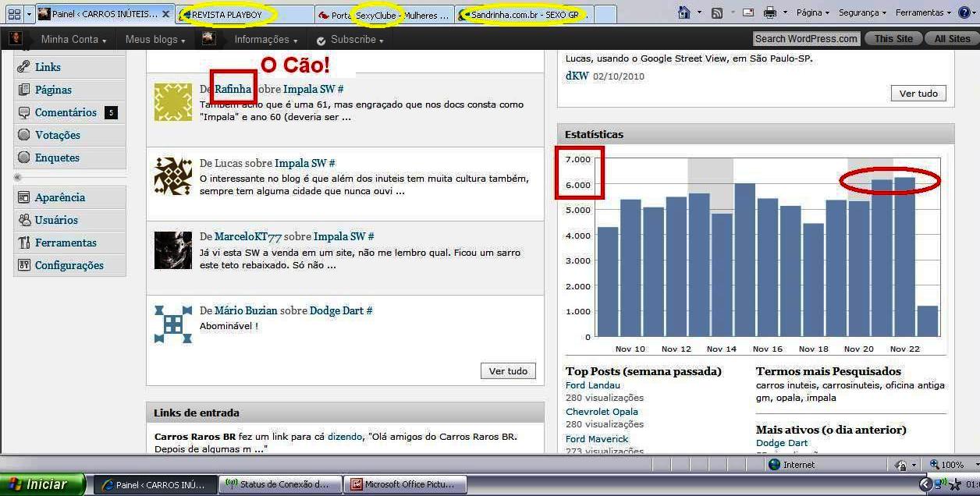Expand the Meus blogs menu
Image resolution: width=980 pixels, height=496 pixels.
tap(155, 39)
